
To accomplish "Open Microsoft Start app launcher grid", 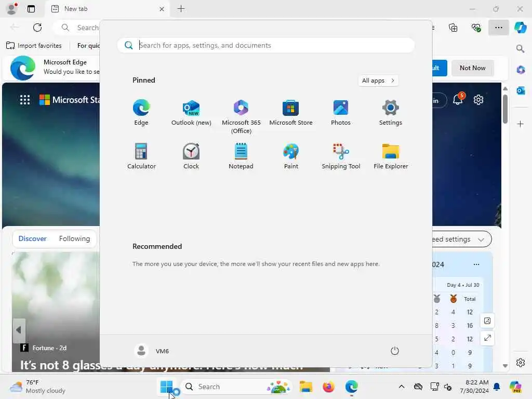I will pyautogui.click(x=25, y=100).
